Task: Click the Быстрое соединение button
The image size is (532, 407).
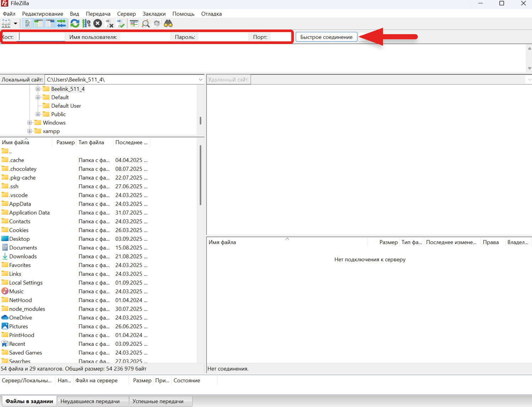Action: (326, 37)
